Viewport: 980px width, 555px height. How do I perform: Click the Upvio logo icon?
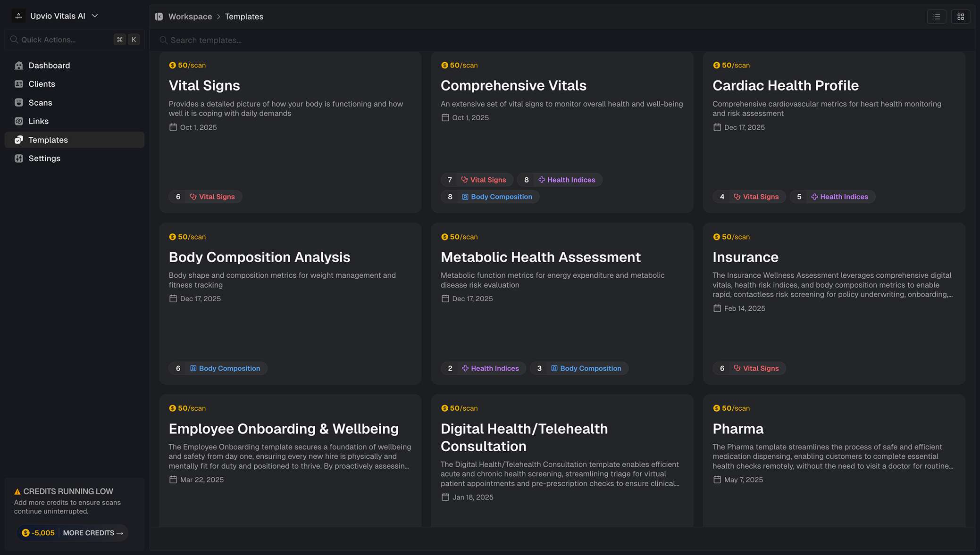point(18,16)
